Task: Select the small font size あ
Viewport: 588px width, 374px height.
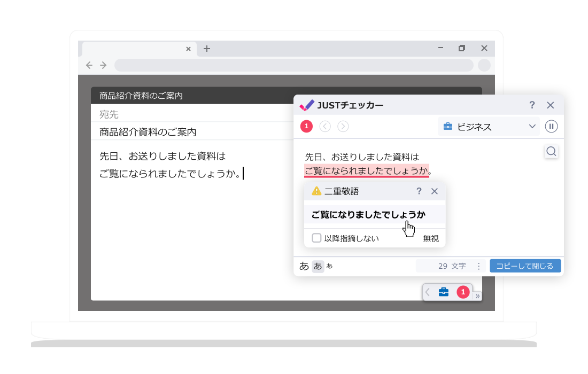Action: [x=329, y=266]
